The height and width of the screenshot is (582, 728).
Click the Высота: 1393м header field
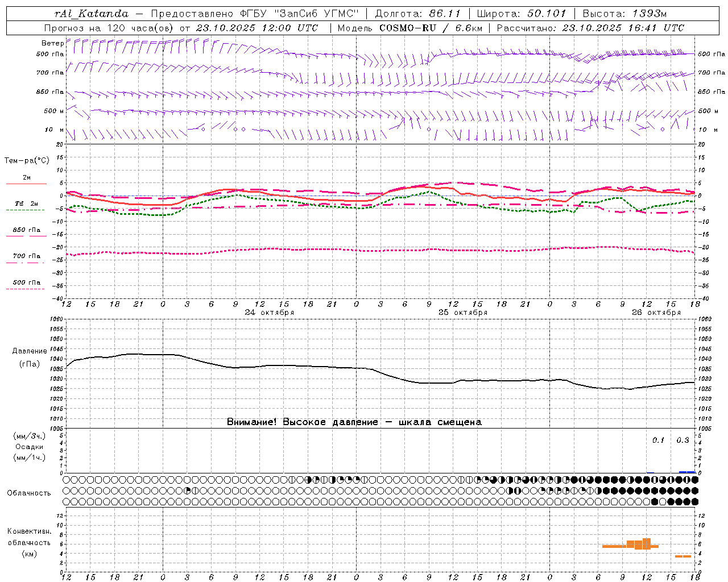pyautogui.click(x=624, y=14)
